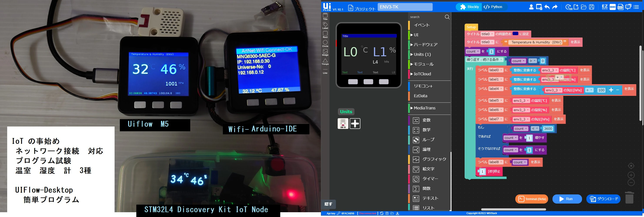Open the count comparison operator dropdown

tap(532, 61)
